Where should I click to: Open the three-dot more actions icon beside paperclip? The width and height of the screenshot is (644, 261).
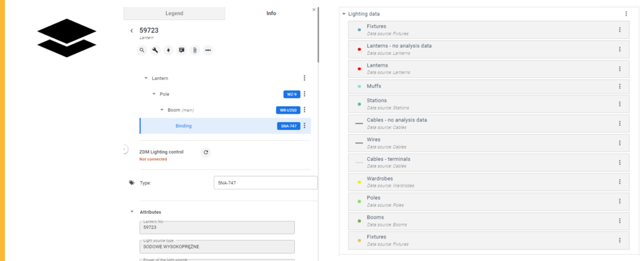coord(208,50)
